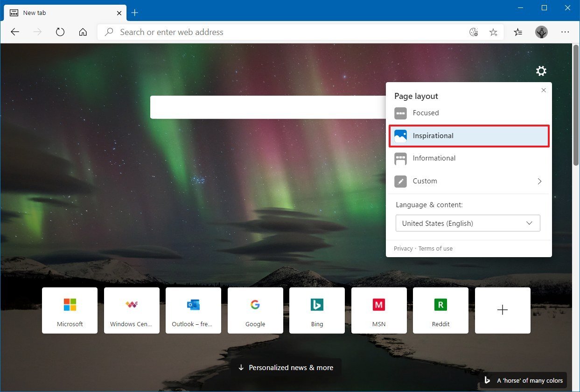580x392 pixels.
Task: Select the New tab tab
Action: 64,13
